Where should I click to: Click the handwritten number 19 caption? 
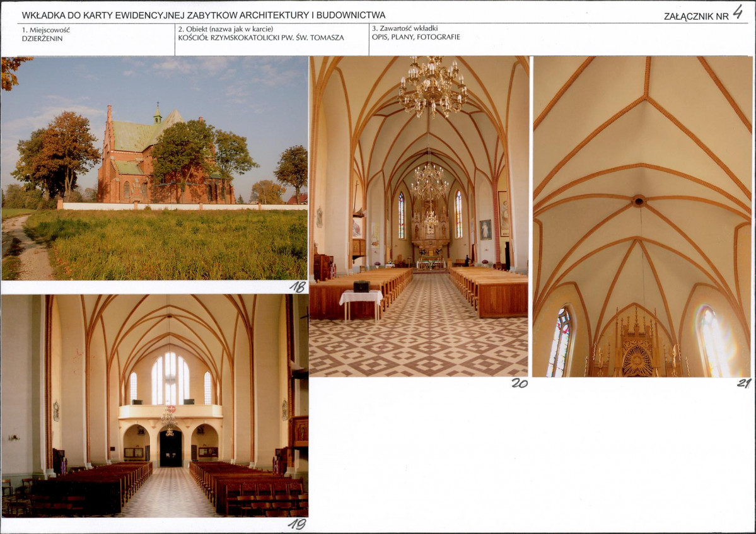(297, 524)
